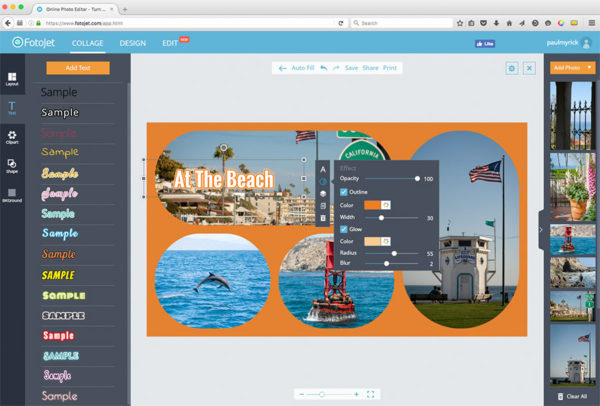This screenshot has width=600, height=406.
Task: Toggle the Outline checkbox
Action: (344, 192)
